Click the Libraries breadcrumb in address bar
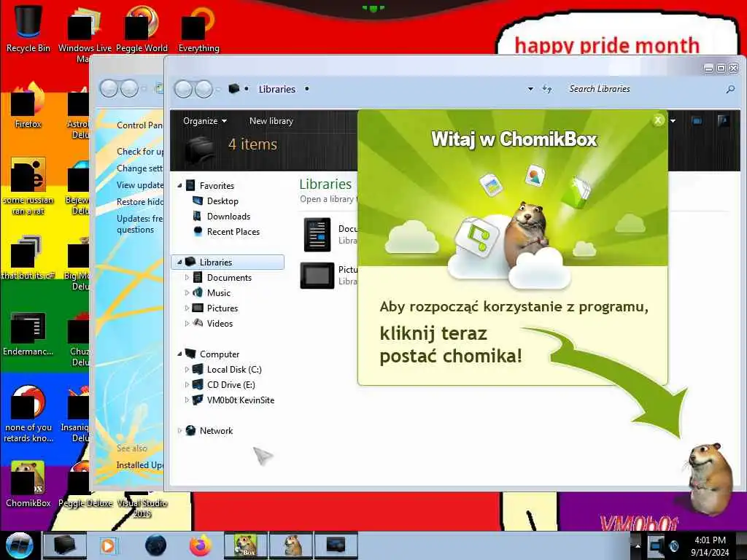 point(276,89)
